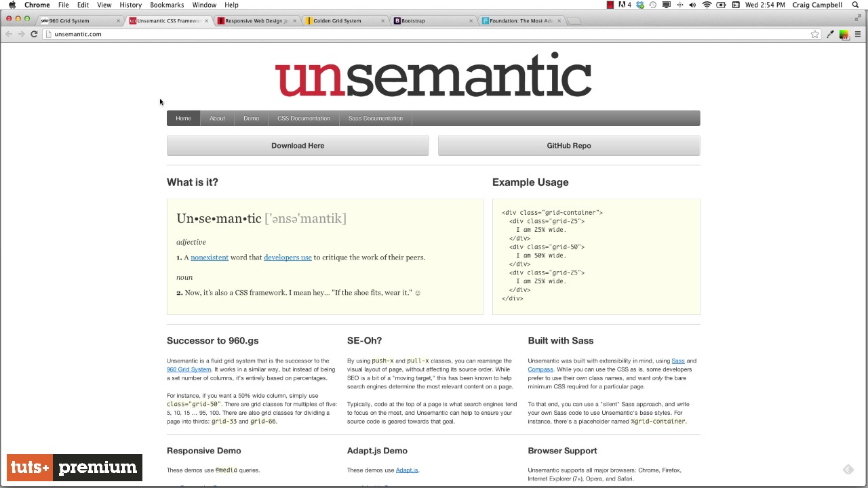Screen dimensions: 868x488
Task: Open the 960 Grid System link
Action: 189,369
